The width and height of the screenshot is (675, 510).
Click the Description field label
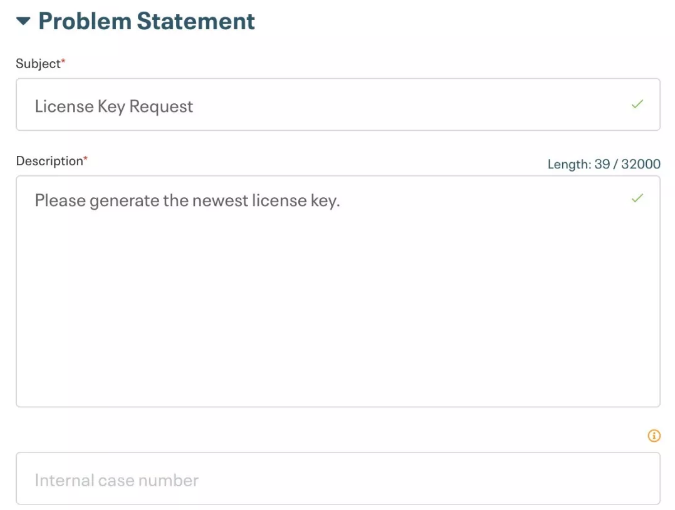pyautogui.click(x=50, y=161)
